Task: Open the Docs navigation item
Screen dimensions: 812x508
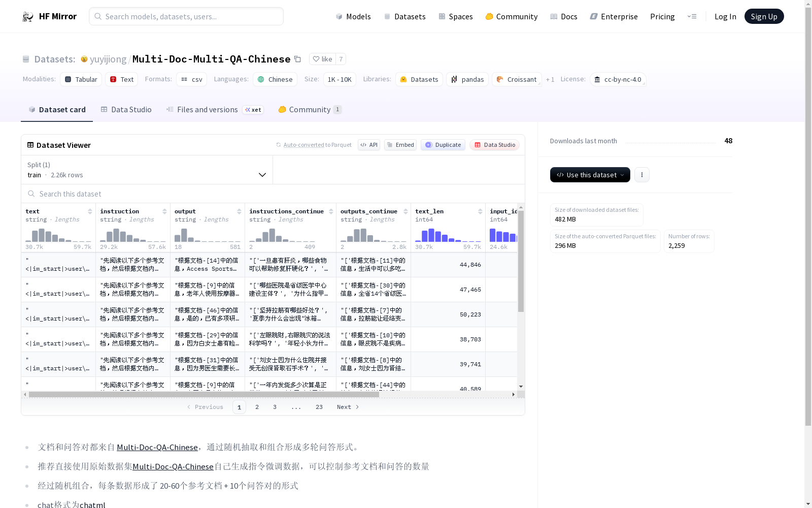Action: (x=564, y=16)
